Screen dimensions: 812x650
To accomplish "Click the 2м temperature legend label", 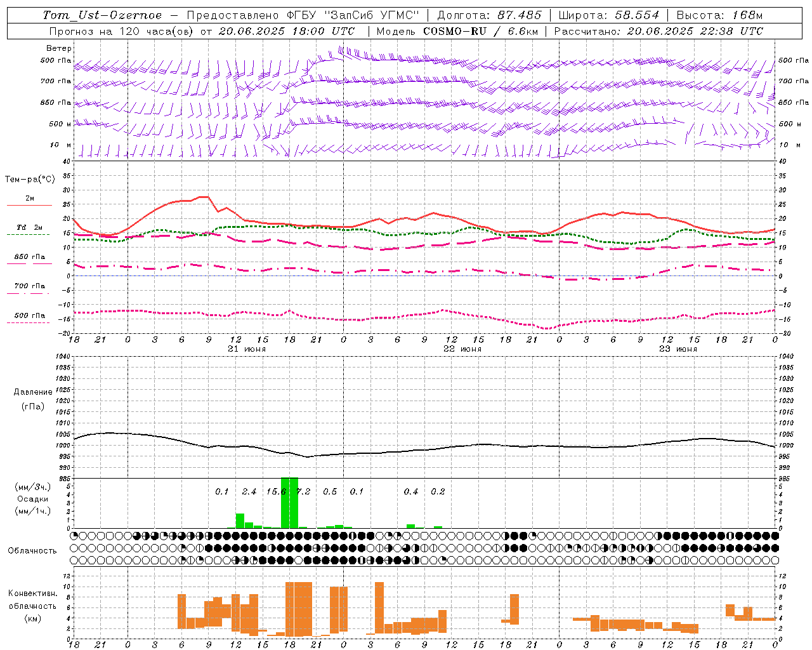I will (30, 198).
